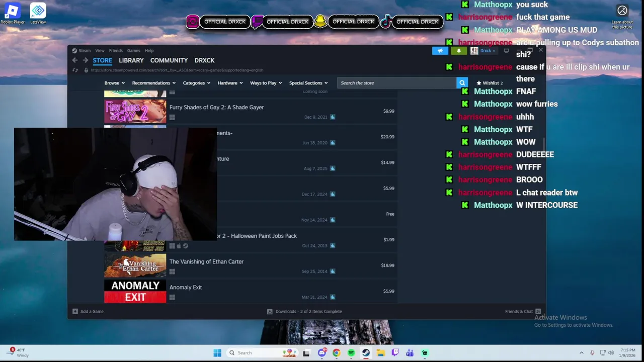Open the Games menu
This screenshot has height=362, width=644.
click(x=133, y=51)
